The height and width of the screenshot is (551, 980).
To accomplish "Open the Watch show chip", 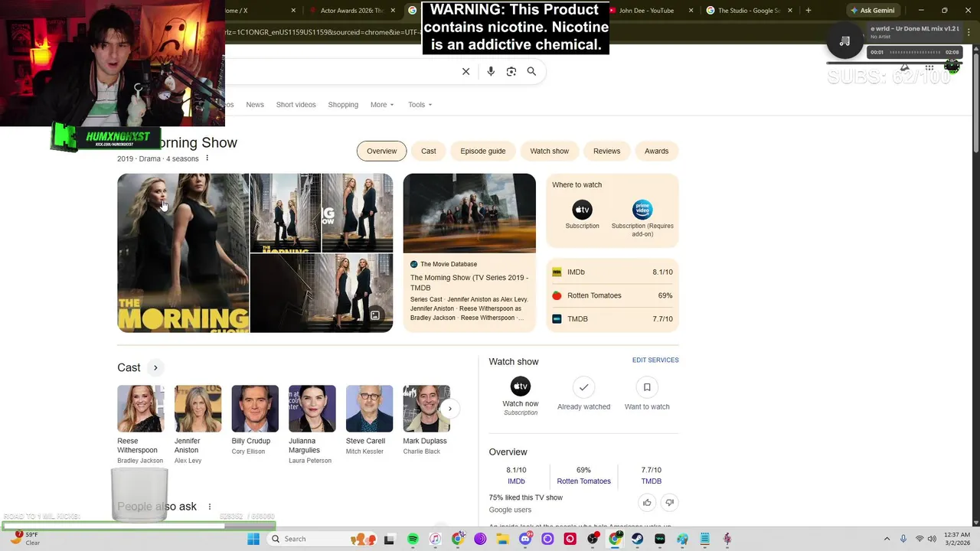I will click(550, 151).
